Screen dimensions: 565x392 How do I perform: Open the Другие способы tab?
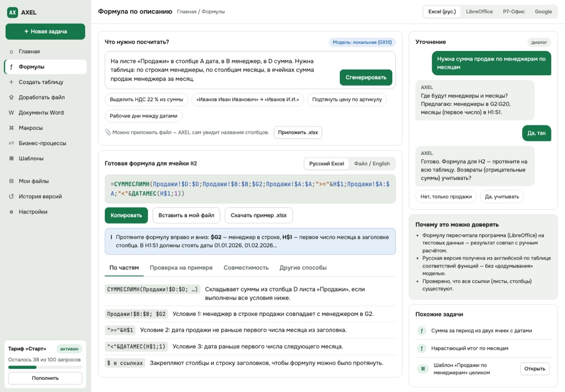click(303, 268)
